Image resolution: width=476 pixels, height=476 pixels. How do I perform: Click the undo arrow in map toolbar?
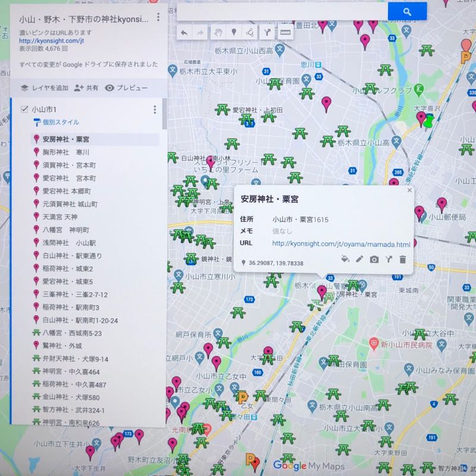pos(184,33)
